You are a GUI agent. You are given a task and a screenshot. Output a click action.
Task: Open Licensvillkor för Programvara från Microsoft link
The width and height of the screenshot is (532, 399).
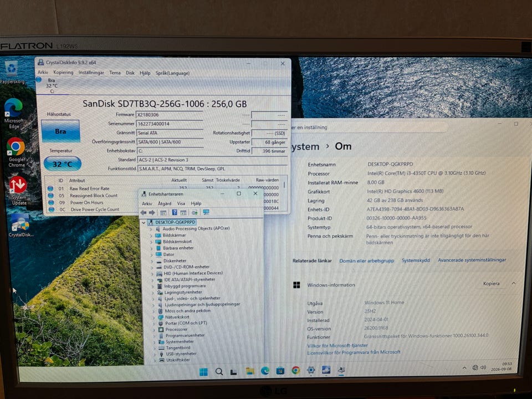(354, 352)
